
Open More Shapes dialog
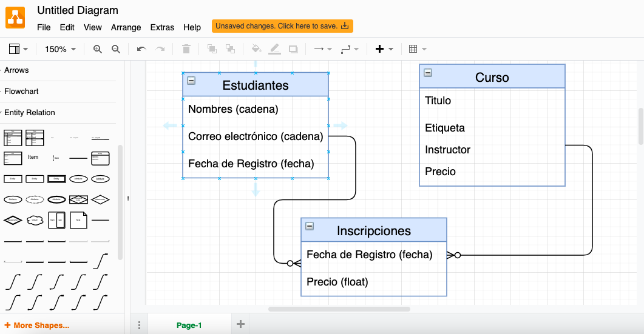(x=36, y=326)
